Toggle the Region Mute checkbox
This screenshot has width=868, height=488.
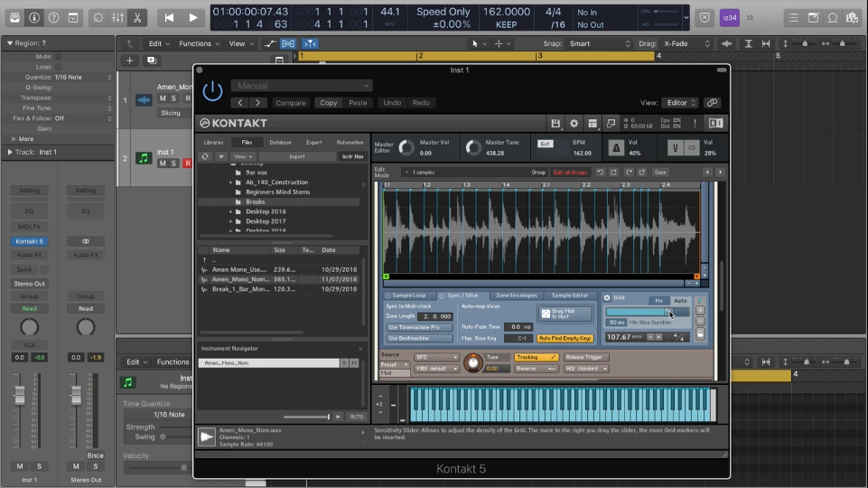pos(58,57)
